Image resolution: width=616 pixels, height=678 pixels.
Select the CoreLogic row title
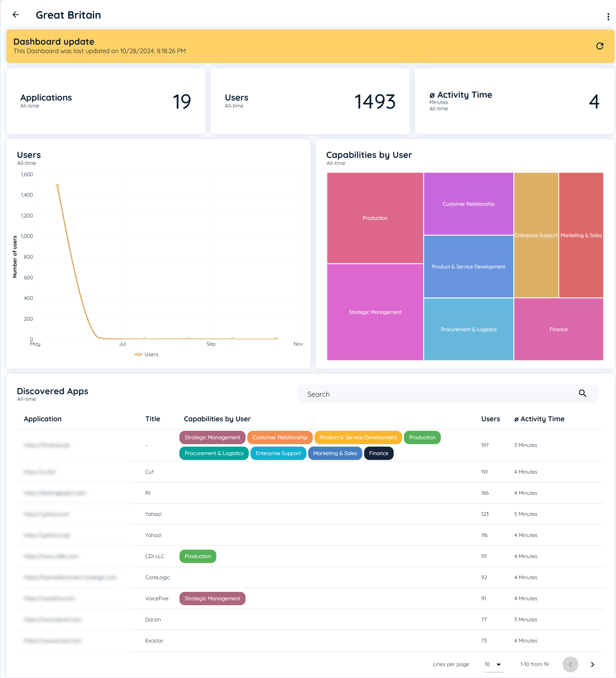pyautogui.click(x=157, y=577)
